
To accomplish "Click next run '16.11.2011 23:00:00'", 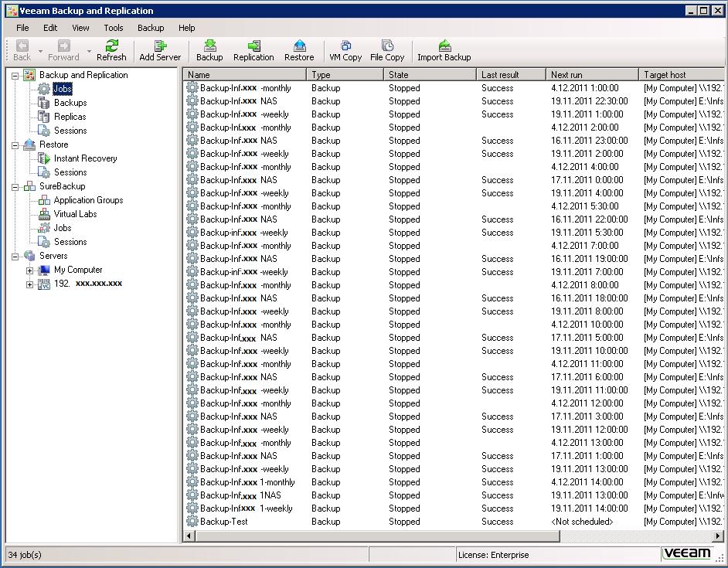I will (589, 140).
